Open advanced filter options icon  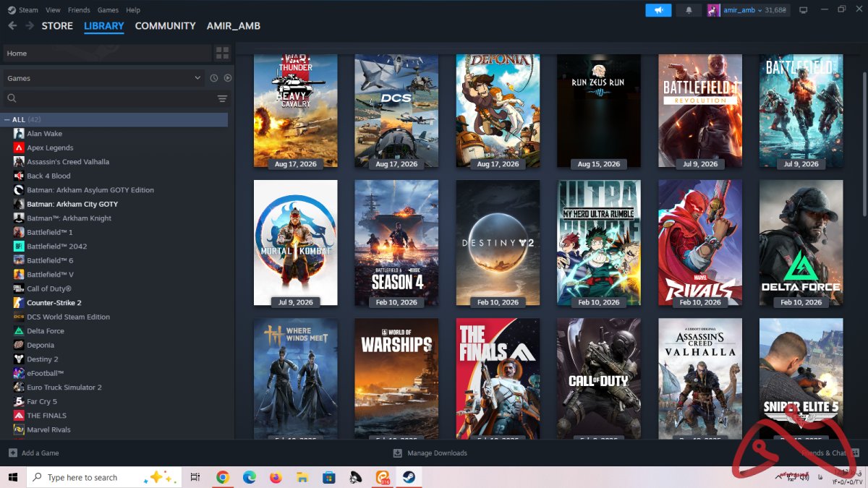(222, 98)
